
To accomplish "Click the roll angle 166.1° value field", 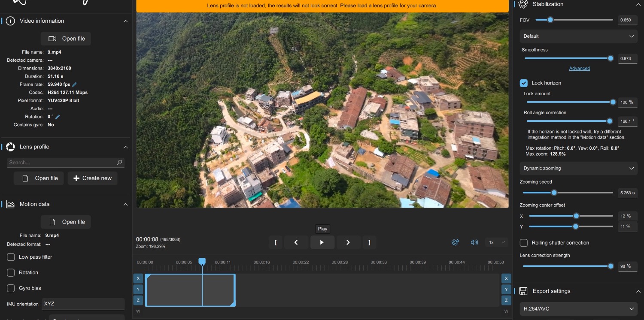I will [627, 121].
